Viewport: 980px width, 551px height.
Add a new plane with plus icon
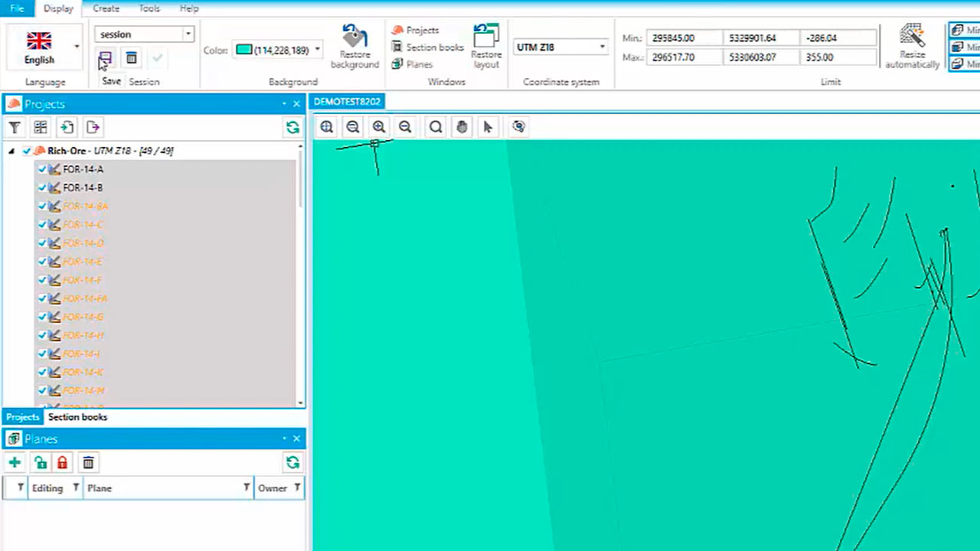(15, 462)
